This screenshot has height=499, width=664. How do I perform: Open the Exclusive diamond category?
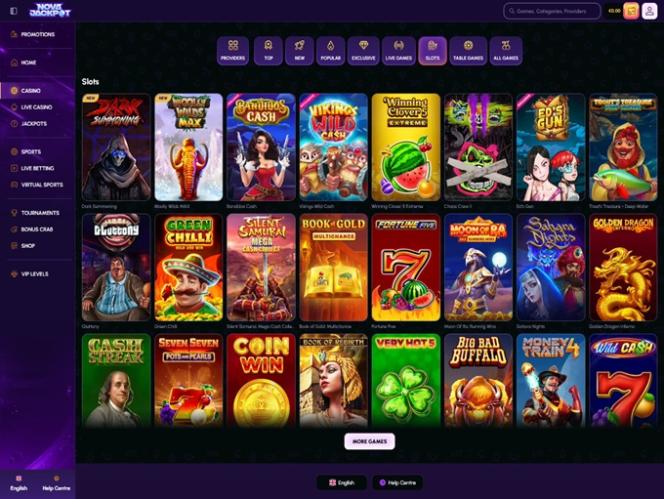pos(363,51)
